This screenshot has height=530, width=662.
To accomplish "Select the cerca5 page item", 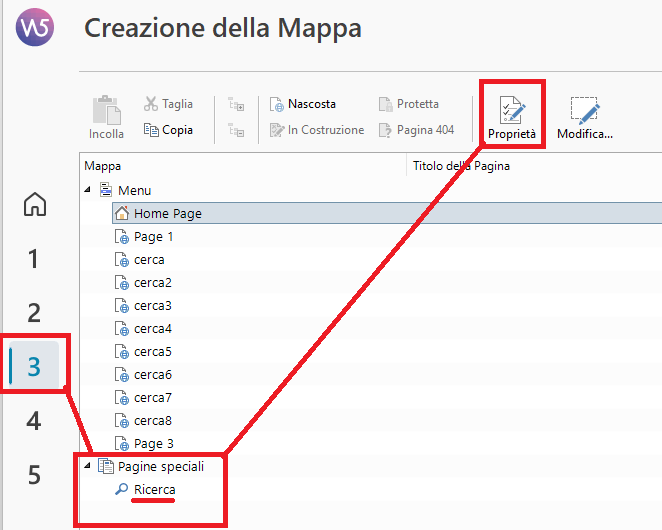I will coord(152,351).
